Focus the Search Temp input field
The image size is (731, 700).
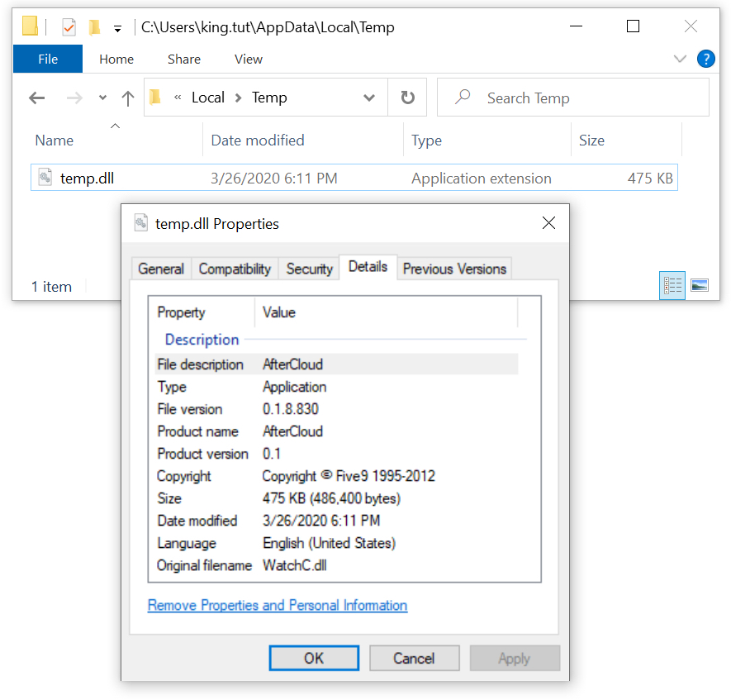[573, 98]
